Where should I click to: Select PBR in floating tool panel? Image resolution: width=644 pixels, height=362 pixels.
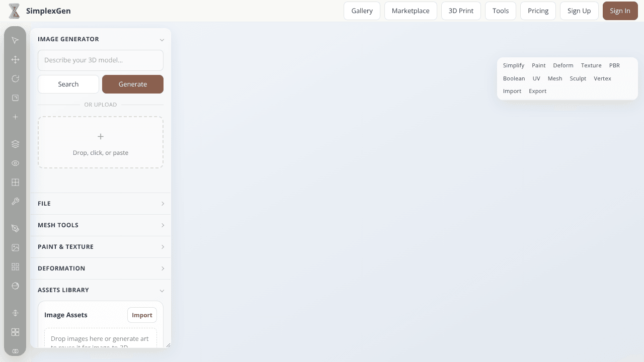(x=614, y=65)
